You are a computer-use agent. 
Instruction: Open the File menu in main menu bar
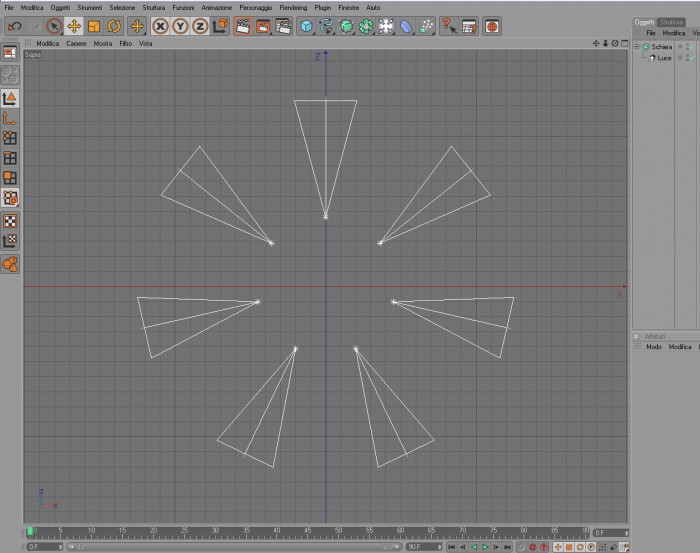[x=8, y=8]
